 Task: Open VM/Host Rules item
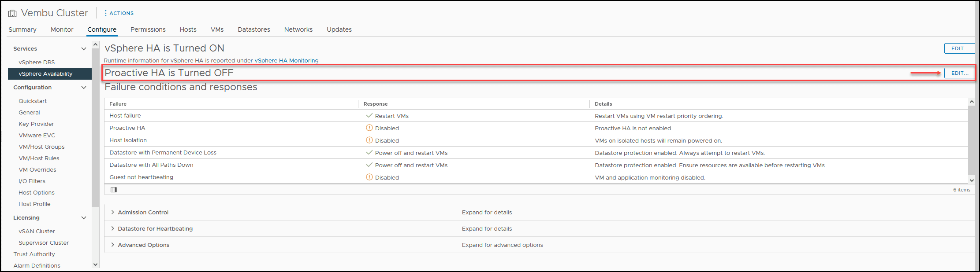39,158
